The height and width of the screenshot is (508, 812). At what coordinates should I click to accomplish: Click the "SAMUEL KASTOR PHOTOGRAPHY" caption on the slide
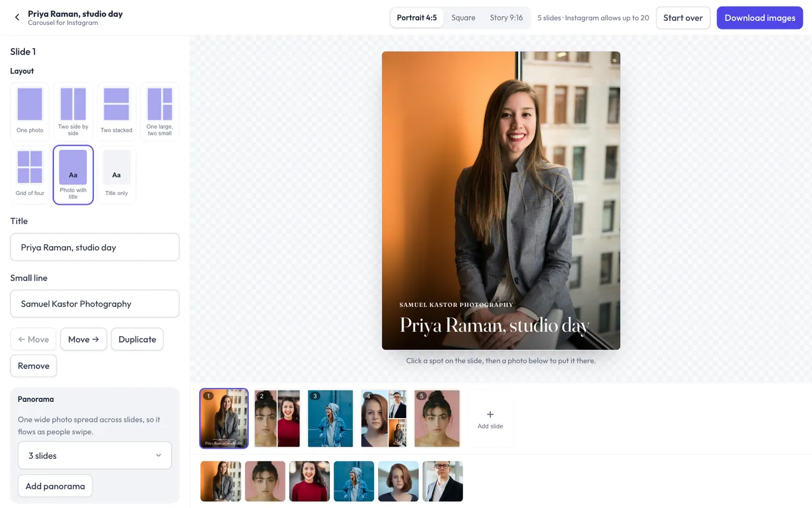click(456, 305)
